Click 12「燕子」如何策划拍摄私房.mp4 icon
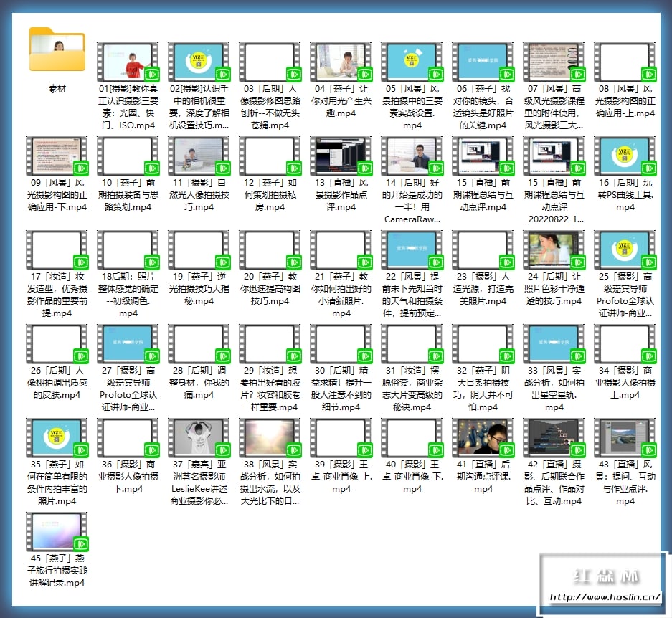The image size is (672, 618). tap(270, 156)
